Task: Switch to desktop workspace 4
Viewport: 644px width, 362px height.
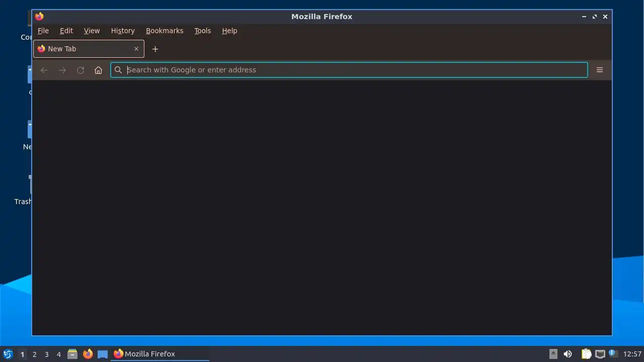Action: point(58,354)
